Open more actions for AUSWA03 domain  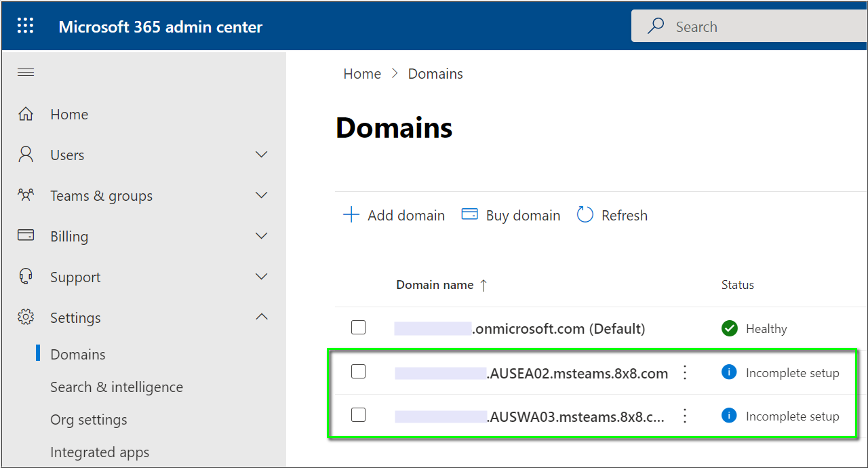tap(685, 416)
